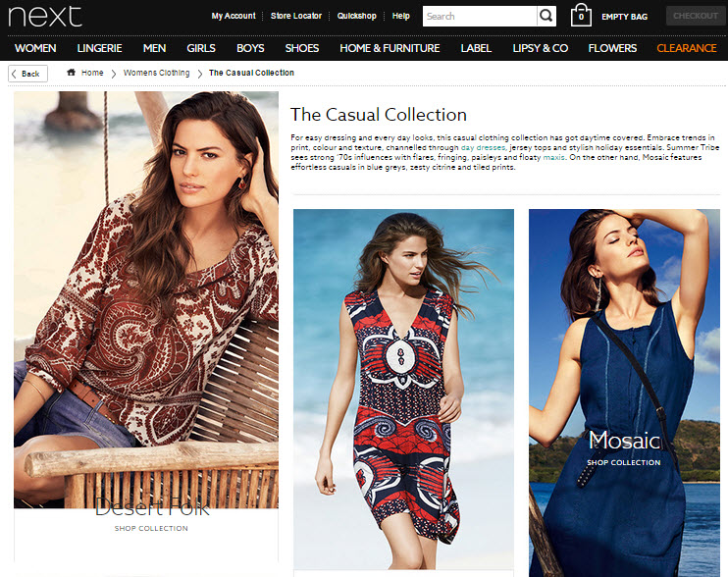The width and height of the screenshot is (728, 577).
Task: Click the search magnifier icon
Action: click(546, 16)
